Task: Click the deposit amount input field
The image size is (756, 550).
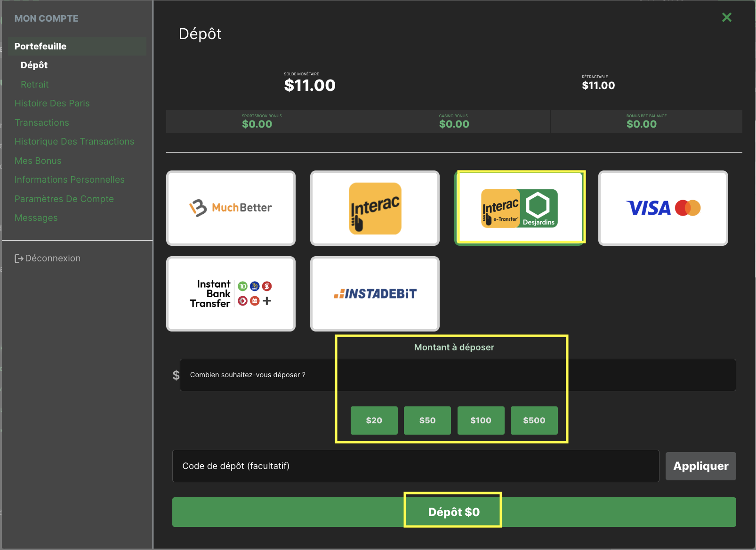Action: point(457,375)
